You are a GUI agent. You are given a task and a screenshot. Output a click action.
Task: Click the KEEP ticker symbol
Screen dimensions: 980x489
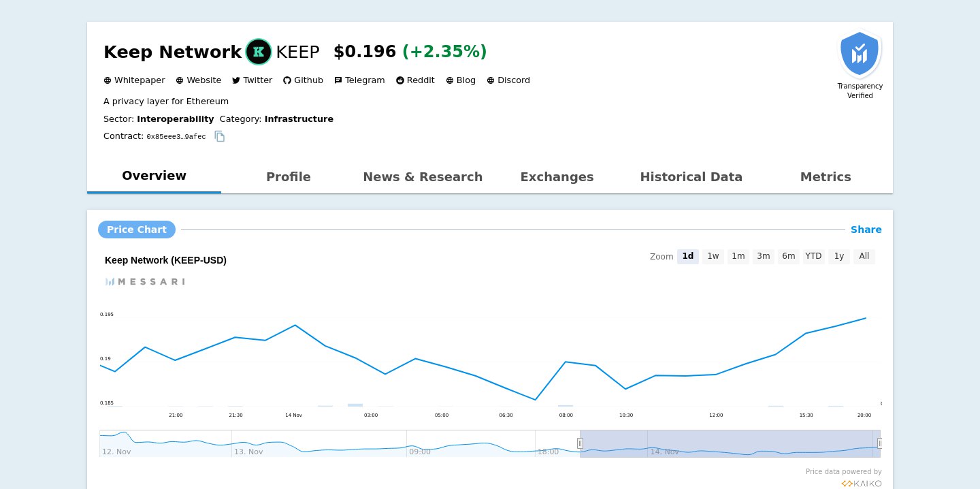point(297,52)
